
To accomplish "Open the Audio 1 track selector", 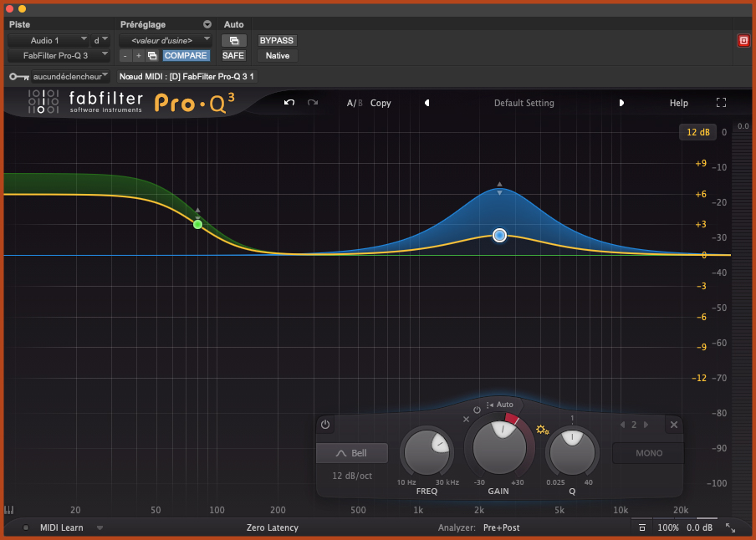I will [x=48, y=40].
